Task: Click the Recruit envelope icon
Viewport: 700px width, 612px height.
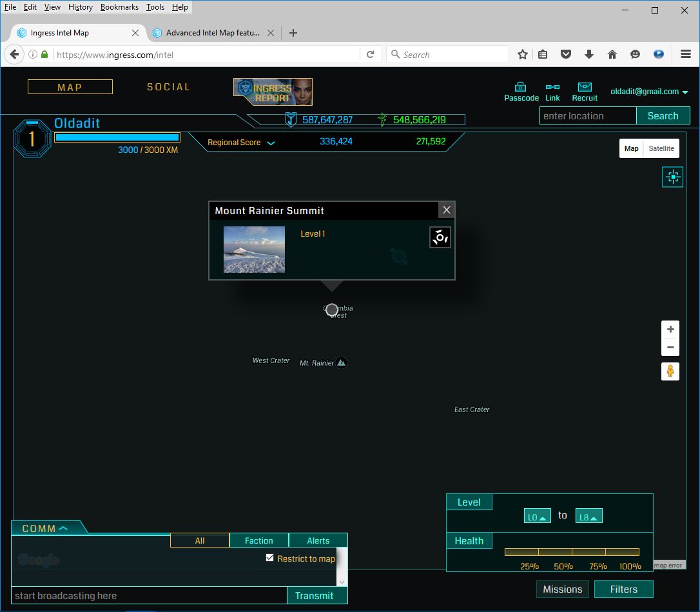Action: pyautogui.click(x=585, y=87)
